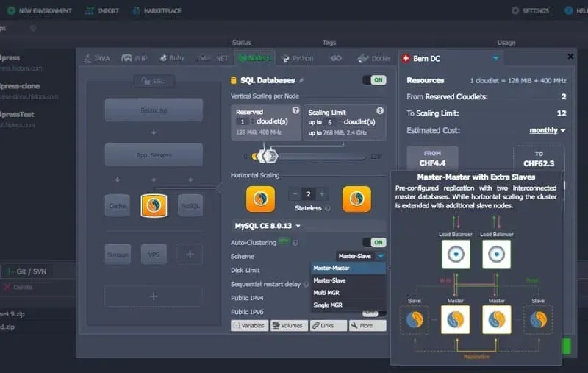Viewport: 588px width, 373px height.
Task: Open the Volumes button
Action: [289, 325]
